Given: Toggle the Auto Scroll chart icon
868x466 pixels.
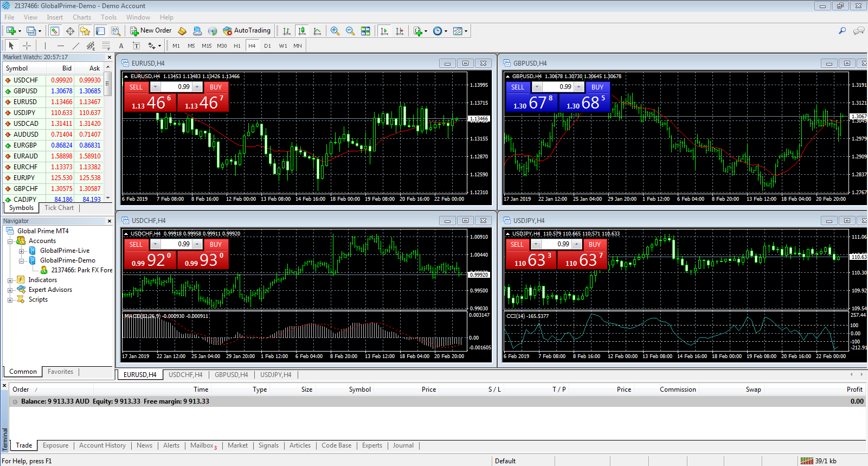Looking at the screenshot, I should (384, 31).
